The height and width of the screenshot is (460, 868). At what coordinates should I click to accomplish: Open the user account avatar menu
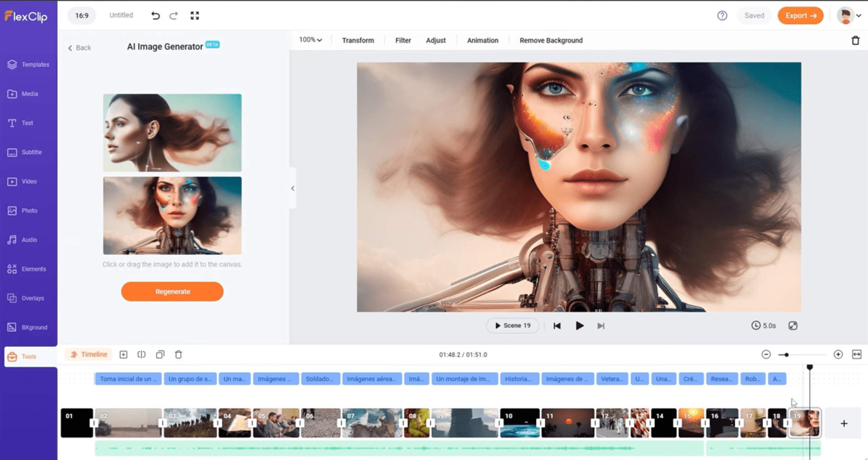pos(849,16)
